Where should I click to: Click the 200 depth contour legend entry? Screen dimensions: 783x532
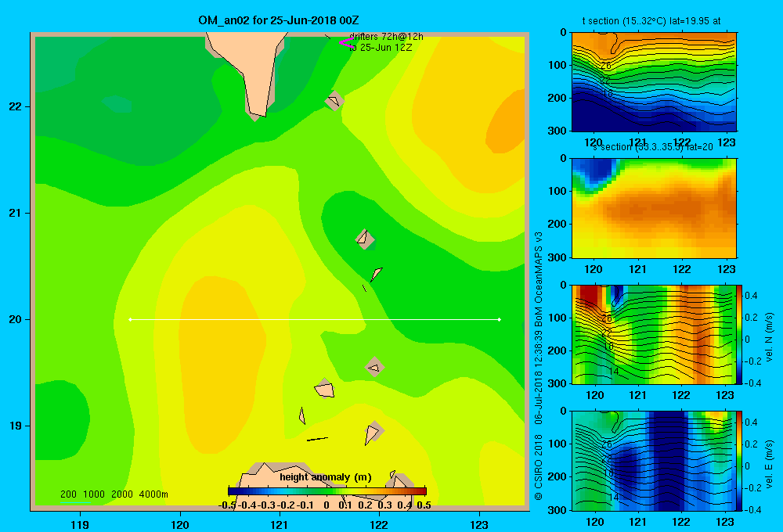(68, 494)
